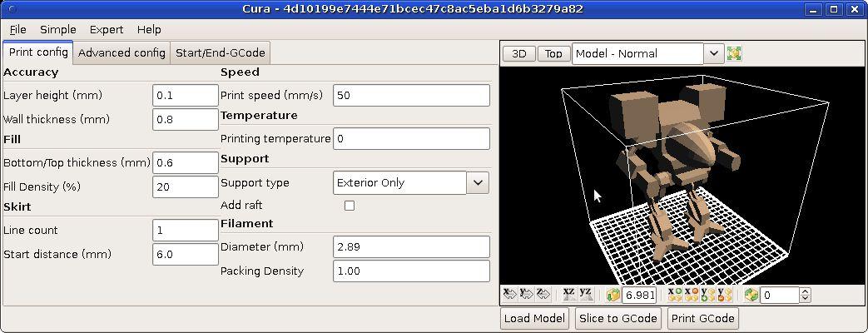This screenshot has height=333, width=868.
Task: Switch to the Print config tab
Action: (38, 52)
